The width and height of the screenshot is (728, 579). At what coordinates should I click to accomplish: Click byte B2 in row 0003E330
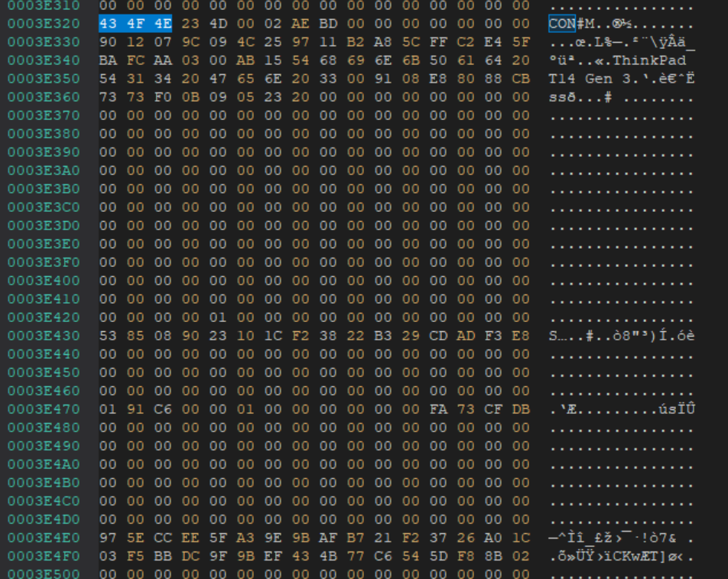coord(356,42)
